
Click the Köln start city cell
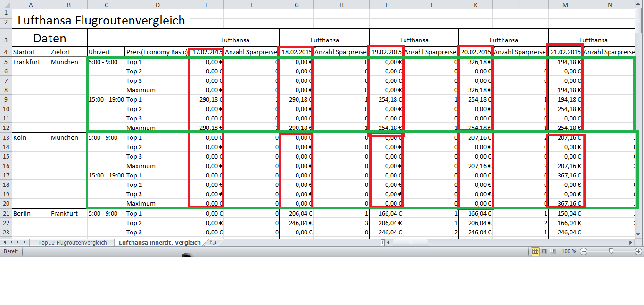point(31,137)
